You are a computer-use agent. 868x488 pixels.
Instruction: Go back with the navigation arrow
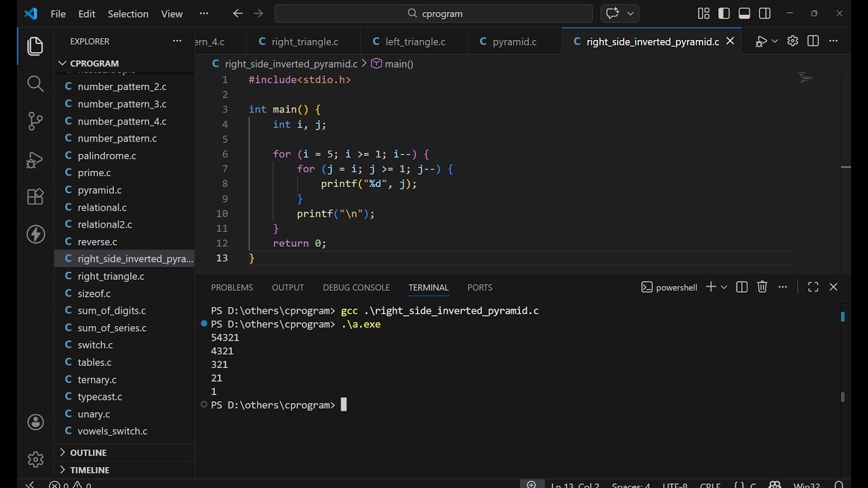[x=237, y=14]
